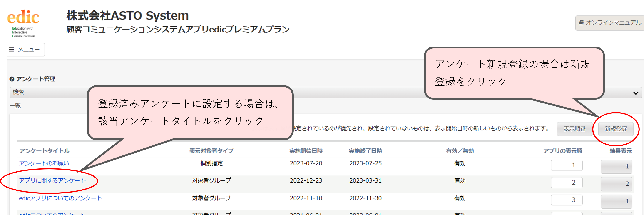Open the オンラインマニュアル button

(x=610, y=23)
